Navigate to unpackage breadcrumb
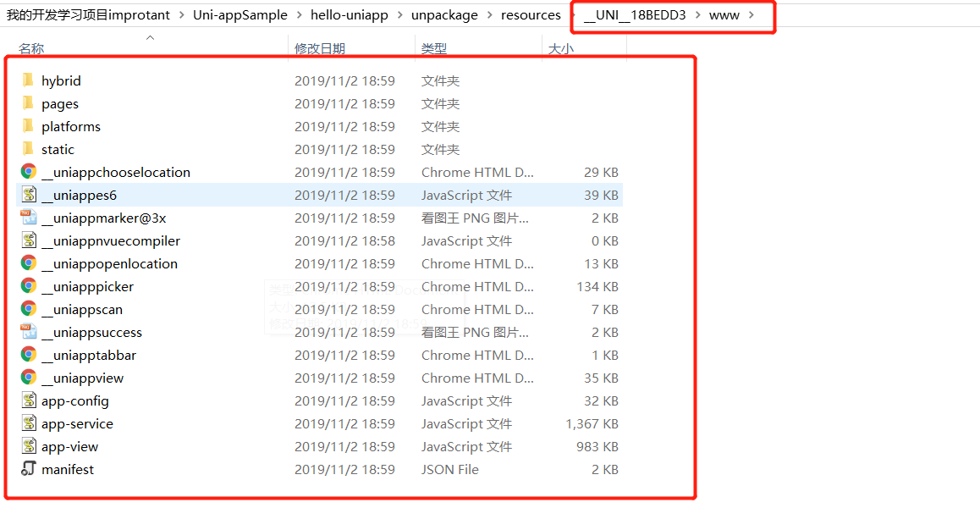Image resolution: width=980 pixels, height=530 pixels. coord(444,15)
